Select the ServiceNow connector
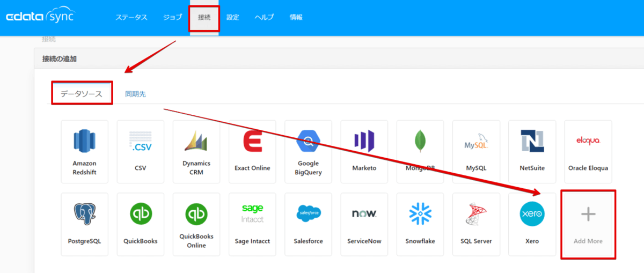The width and height of the screenshot is (644, 273). (x=364, y=224)
